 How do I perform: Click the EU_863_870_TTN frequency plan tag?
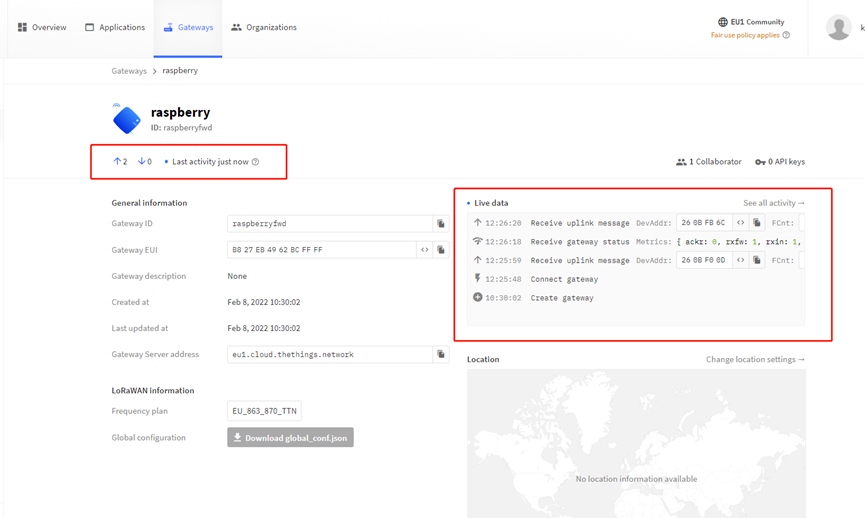point(264,411)
